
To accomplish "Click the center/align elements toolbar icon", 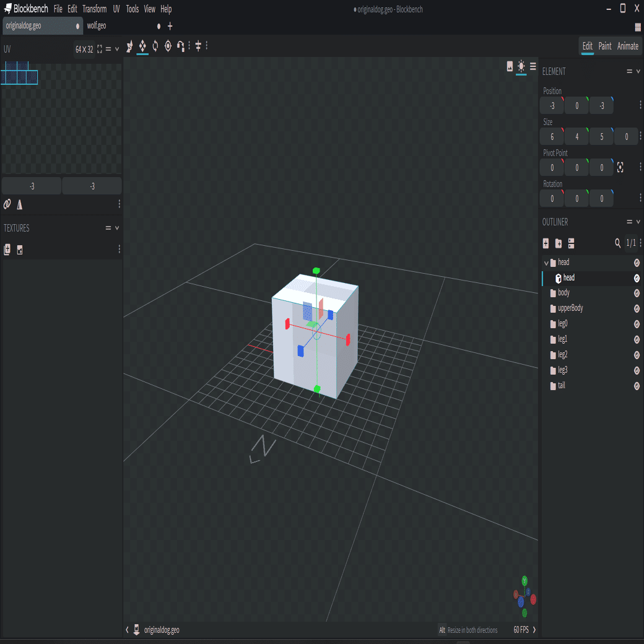I will (x=198, y=46).
